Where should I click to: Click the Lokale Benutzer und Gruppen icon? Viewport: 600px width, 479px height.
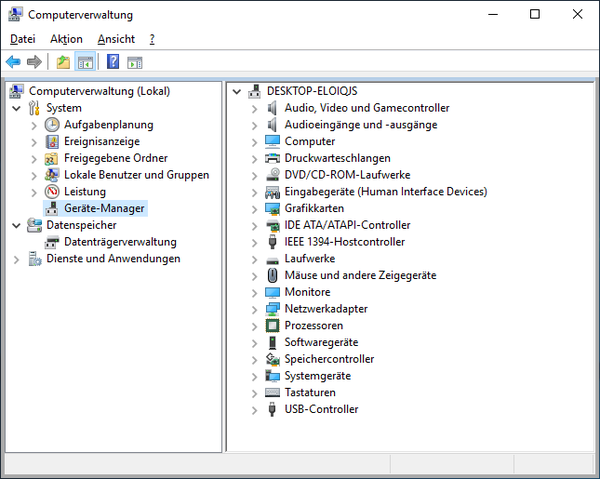[x=52, y=175]
